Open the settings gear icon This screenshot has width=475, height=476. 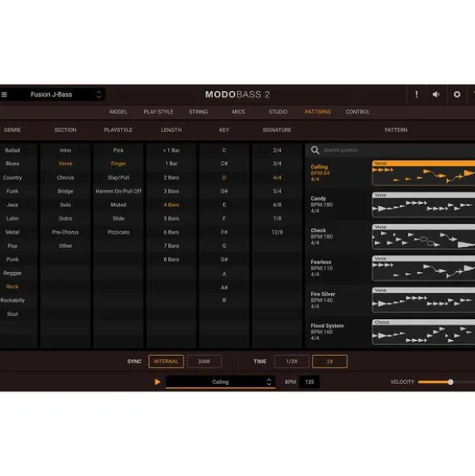coord(456,94)
